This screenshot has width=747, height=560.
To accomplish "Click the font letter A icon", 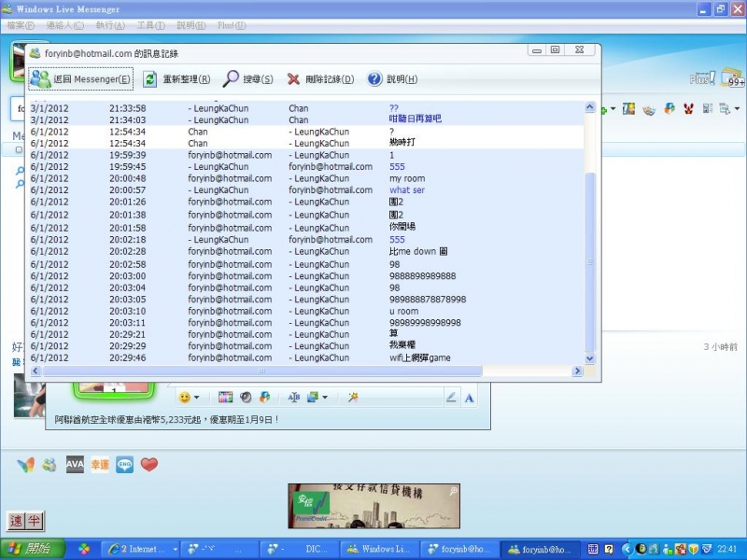I will 470,398.
